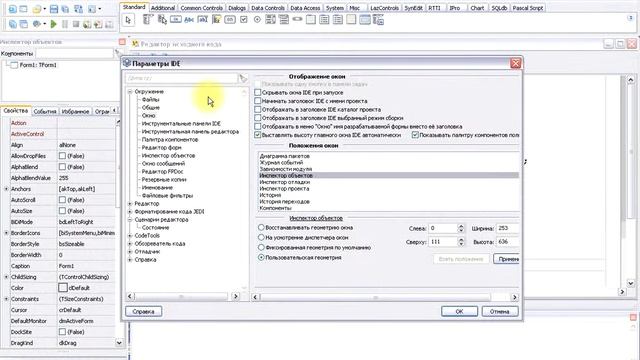Pick the TRadioButton component icon

[257, 20]
